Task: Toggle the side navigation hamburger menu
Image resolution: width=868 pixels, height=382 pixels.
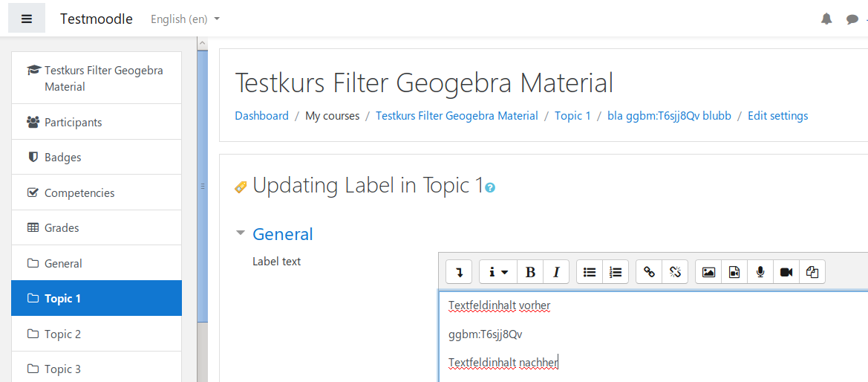Action: 27,19
